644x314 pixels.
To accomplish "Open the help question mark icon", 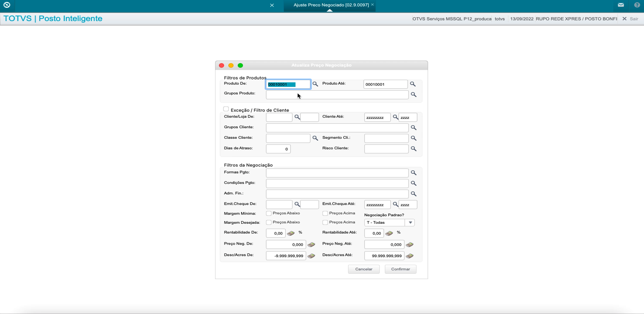I will coord(637,5).
